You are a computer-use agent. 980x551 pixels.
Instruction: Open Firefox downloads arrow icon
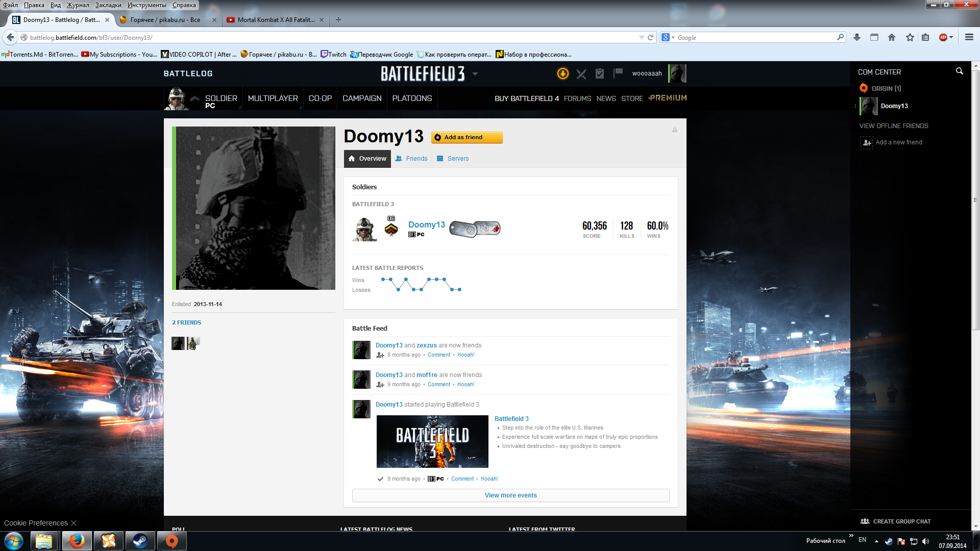click(x=857, y=37)
